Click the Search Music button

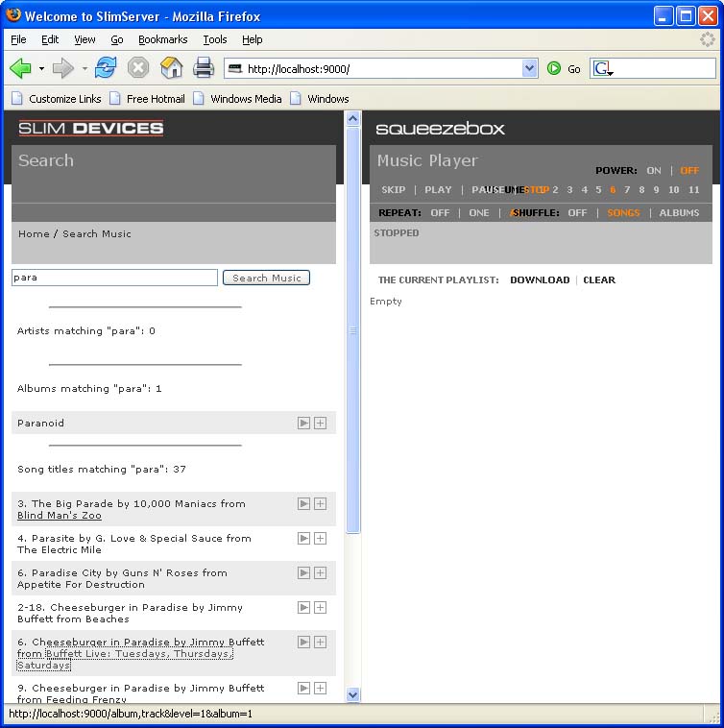[266, 278]
